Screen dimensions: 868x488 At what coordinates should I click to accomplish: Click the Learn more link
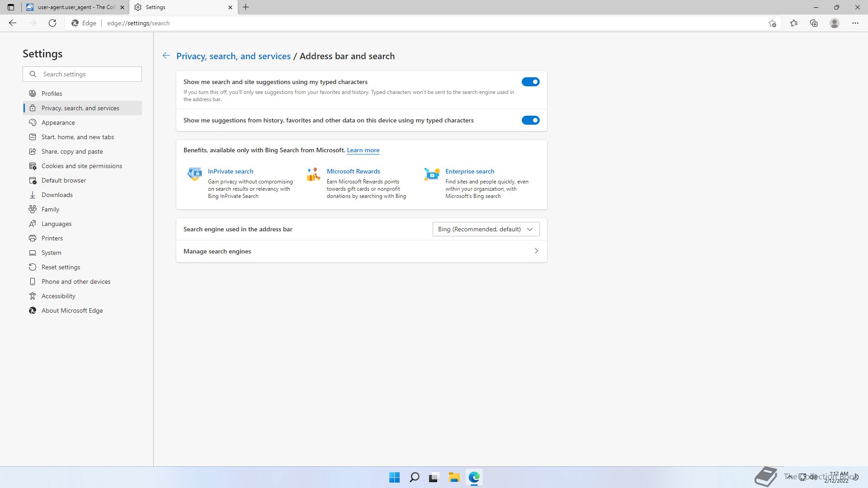coord(363,150)
